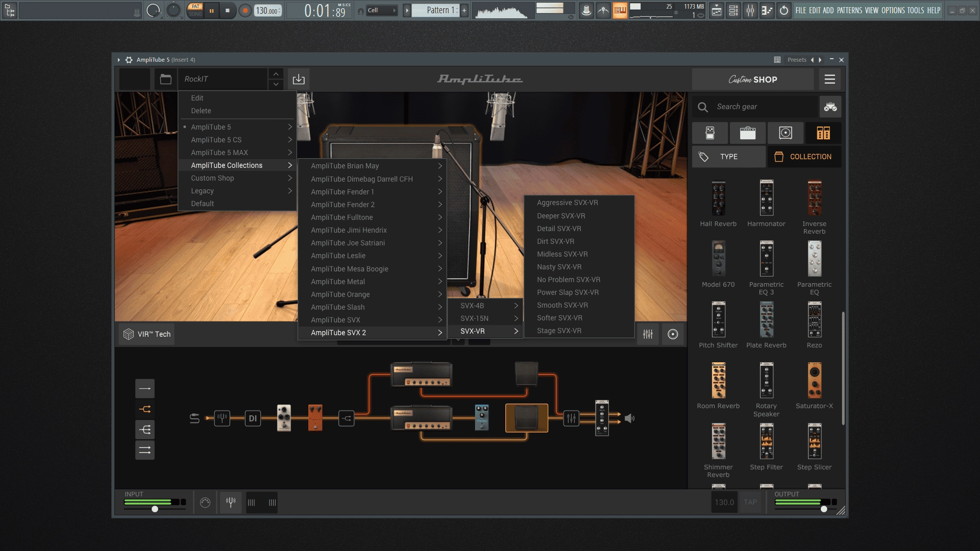Open the AmpliTube hamburger main menu
Screen dimensions: 980x551
pos(830,79)
